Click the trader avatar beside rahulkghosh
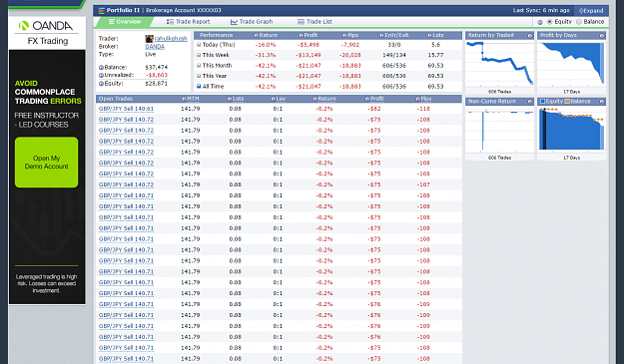 [x=149, y=39]
